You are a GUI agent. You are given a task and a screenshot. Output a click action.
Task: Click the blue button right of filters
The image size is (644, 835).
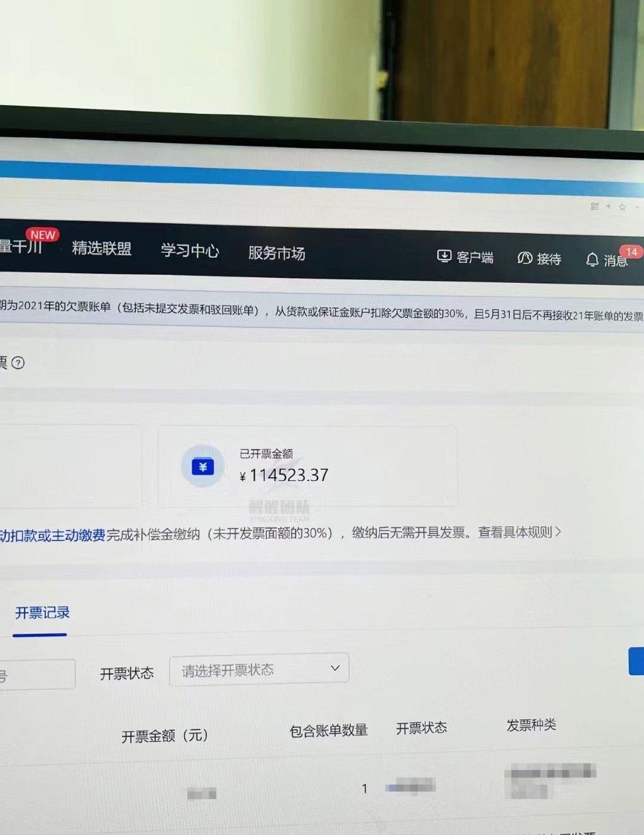pyautogui.click(x=636, y=661)
